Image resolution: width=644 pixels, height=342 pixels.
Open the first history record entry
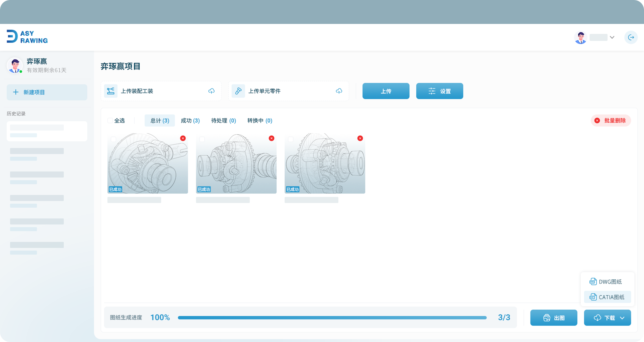pos(47,131)
